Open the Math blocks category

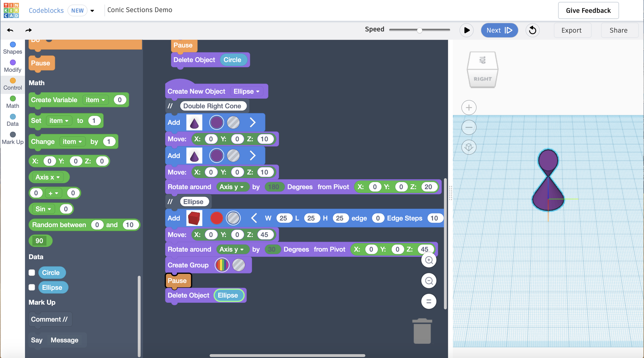(12, 102)
